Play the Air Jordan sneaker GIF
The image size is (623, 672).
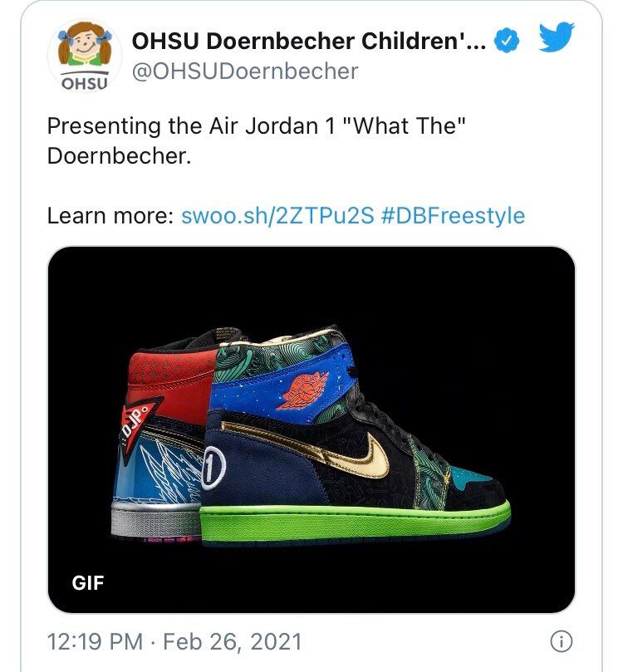(311, 429)
